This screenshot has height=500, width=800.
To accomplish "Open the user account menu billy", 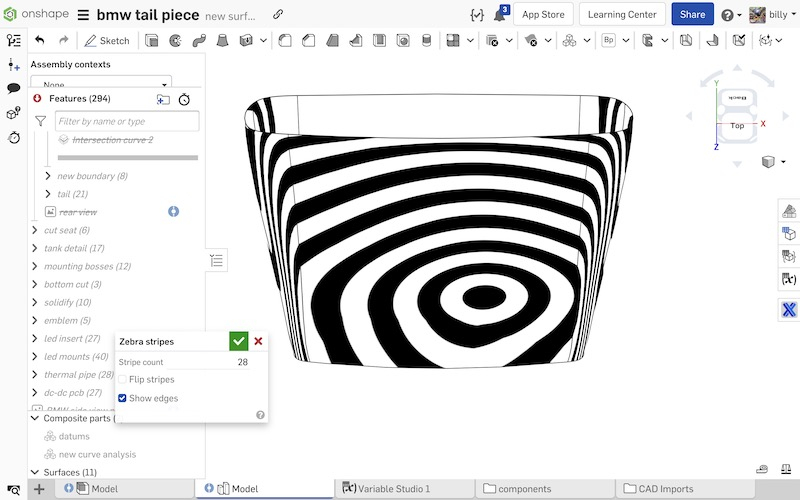I will tap(773, 15).
